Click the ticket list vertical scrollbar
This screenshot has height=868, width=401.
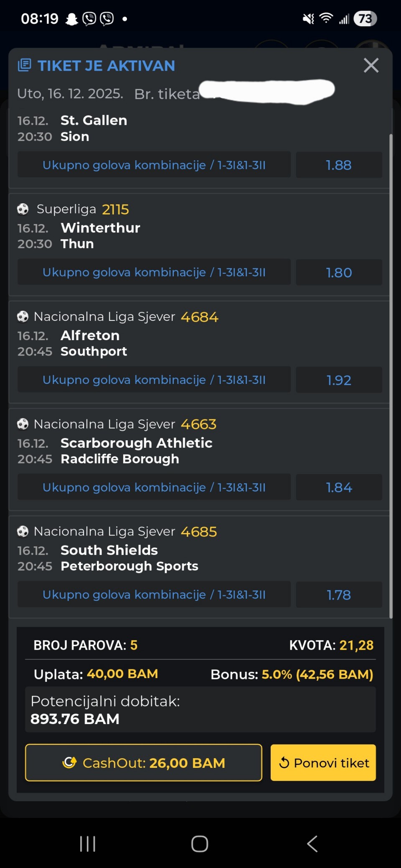point(391,376)
